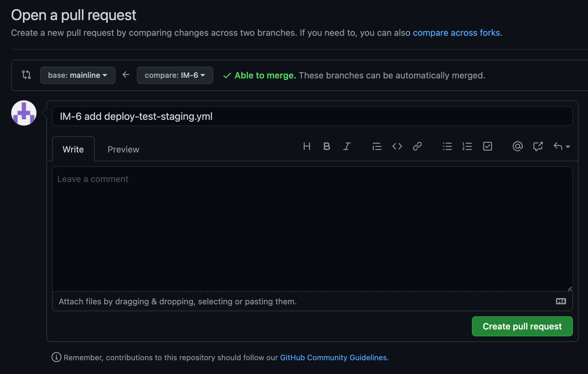Image resolution: width=588 pixels, height=374 pixels.
Task: Expand the compare: IM-6 branch selector
Action: (x=175, y=75)
